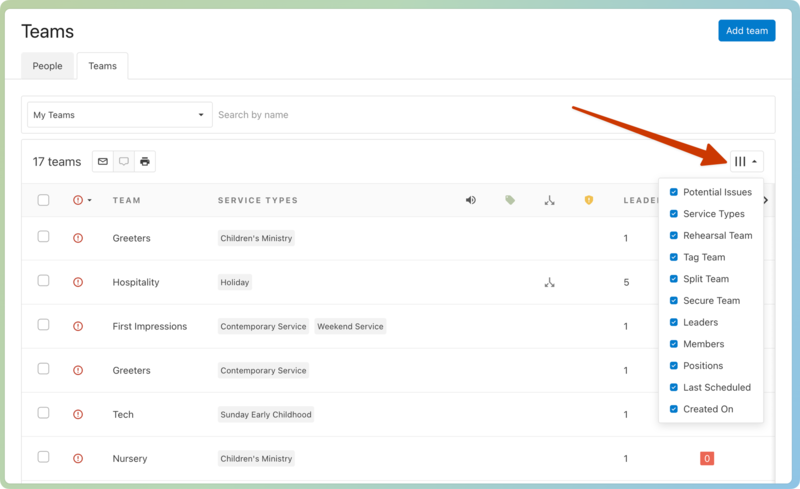Click the tag team column icon
Viewport: 800px width, 489px height.
(510, 200)
